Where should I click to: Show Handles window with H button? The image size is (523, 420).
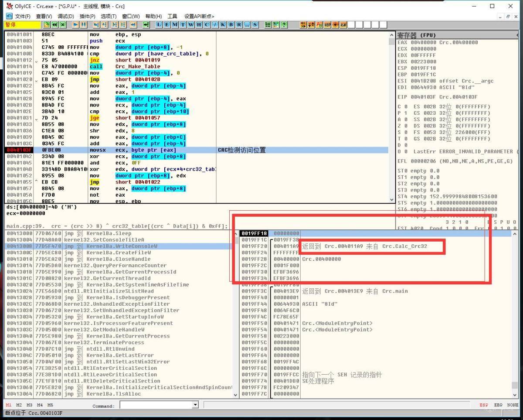click(x=198, y=25)
